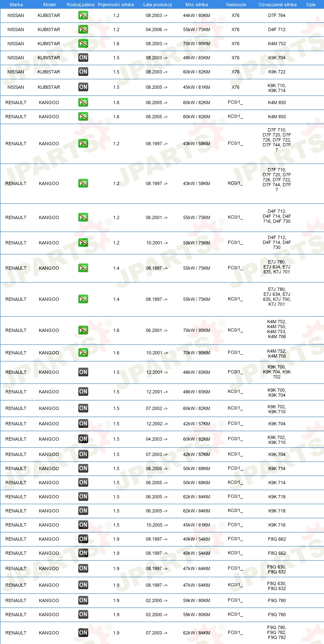
Task: Click the diesel ON icon in the 12.2001 FC0/1_ row
Action: point(83,372)
